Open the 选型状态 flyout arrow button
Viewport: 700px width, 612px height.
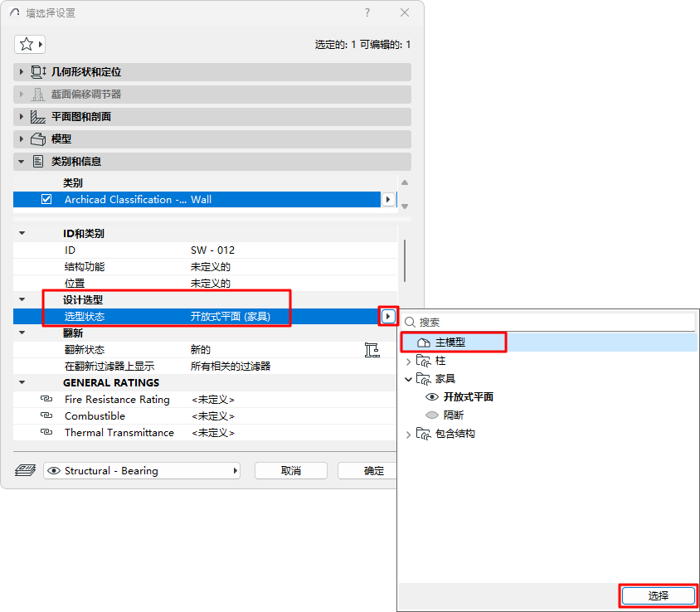click(388, 317)
